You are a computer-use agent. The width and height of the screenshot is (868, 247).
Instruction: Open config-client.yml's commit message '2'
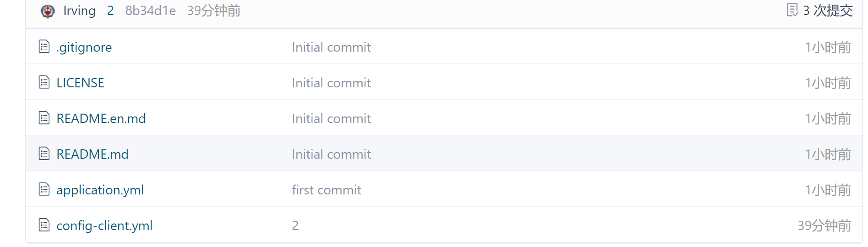click(295, 226)
